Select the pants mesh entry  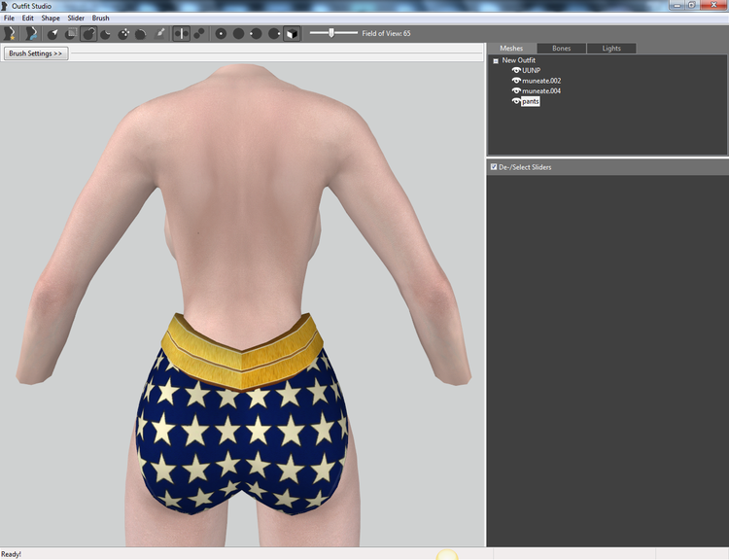coord(530,101)
